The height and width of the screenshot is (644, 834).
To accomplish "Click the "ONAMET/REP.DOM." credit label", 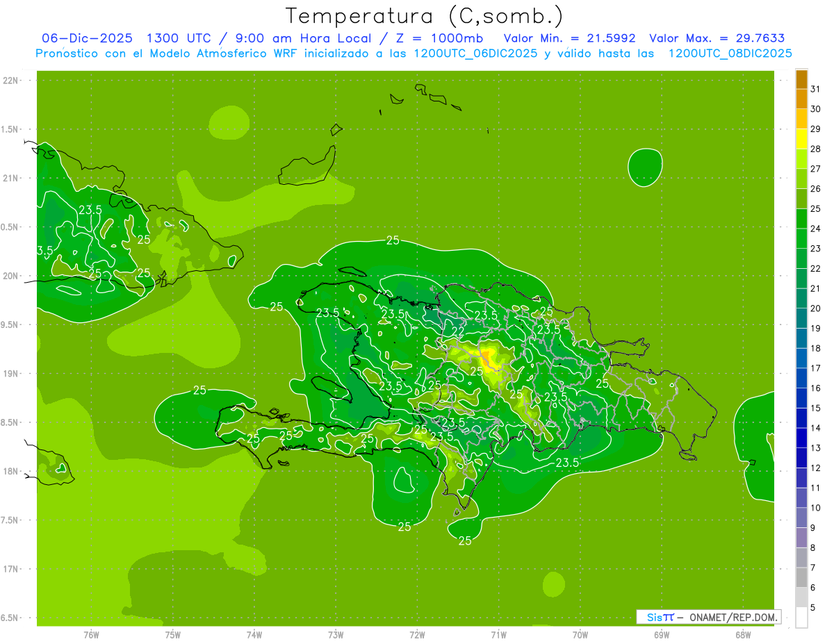I will (x=733, y=617).
